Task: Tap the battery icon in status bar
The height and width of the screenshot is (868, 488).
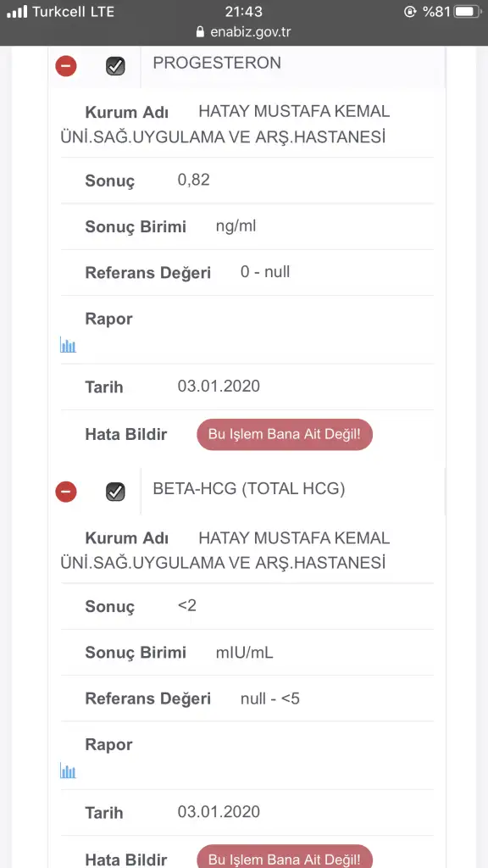Action: (468, 12)
